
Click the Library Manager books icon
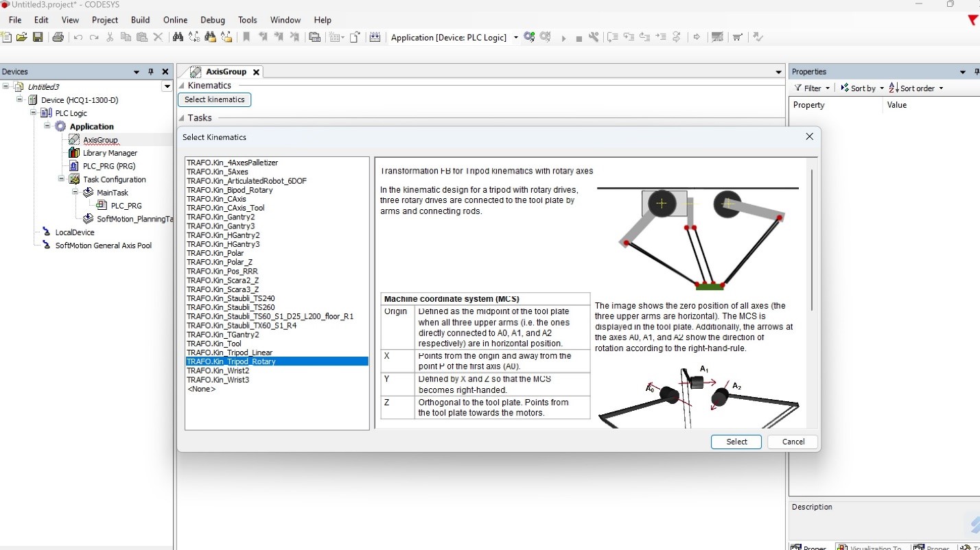pyautogui.click(x=74, y=153)
